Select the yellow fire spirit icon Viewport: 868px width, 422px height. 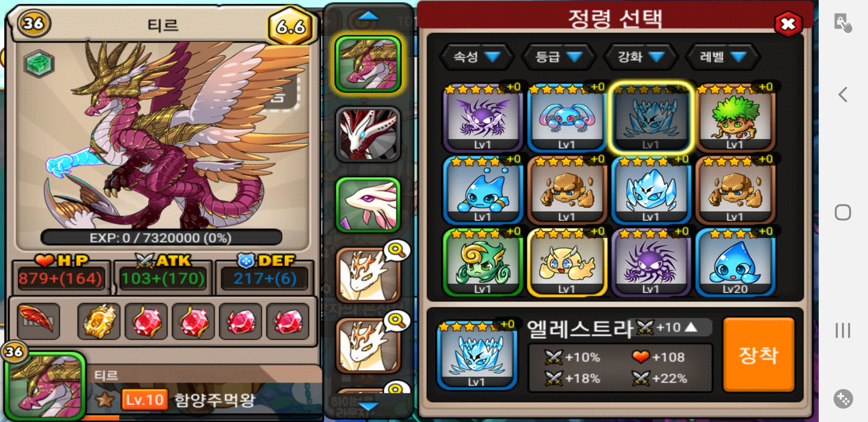point(567,262)
